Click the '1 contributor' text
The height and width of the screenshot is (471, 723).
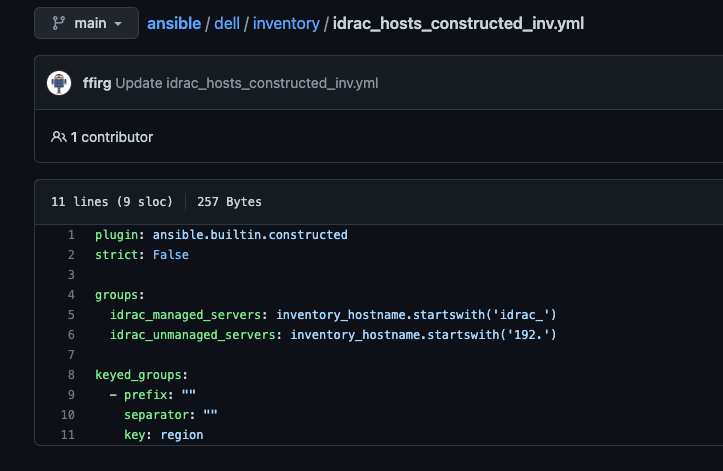111,137
